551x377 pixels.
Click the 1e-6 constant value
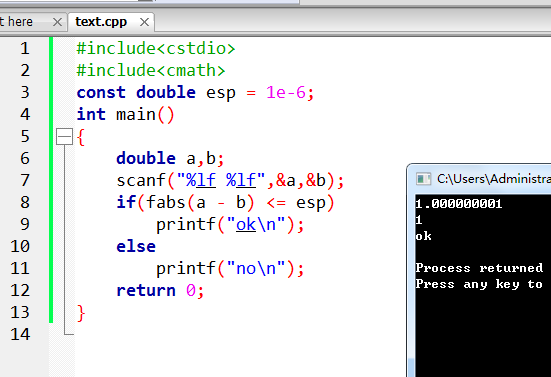[x=286, y=93]
